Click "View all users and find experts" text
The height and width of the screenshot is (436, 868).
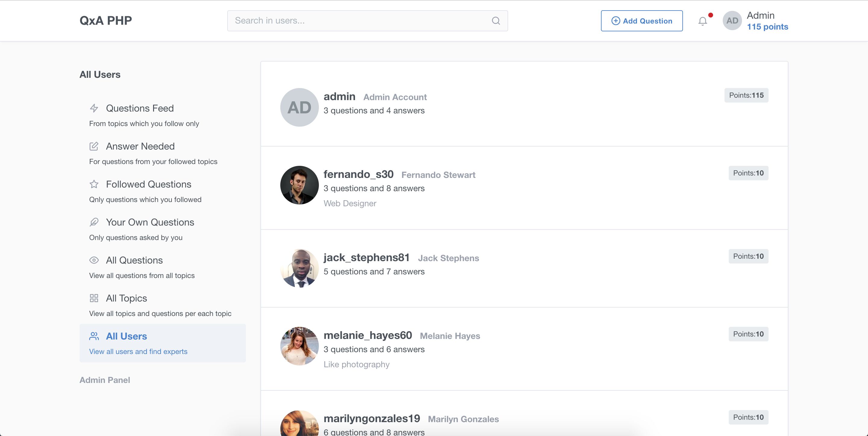tap(138, 351)
